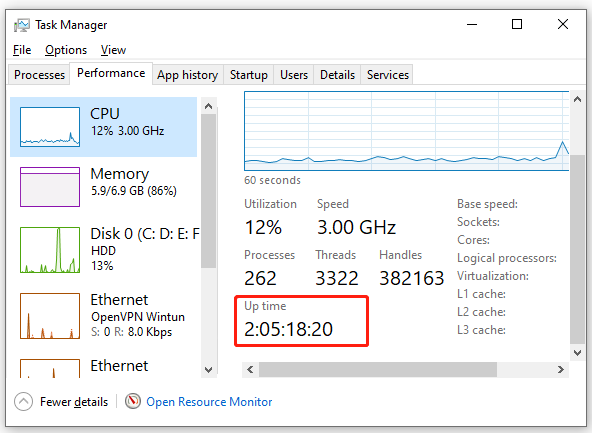Screen dimensions: 592x433
Task: Select the Disk 0 activity thumbnail
Action: (x=50, y=250)
